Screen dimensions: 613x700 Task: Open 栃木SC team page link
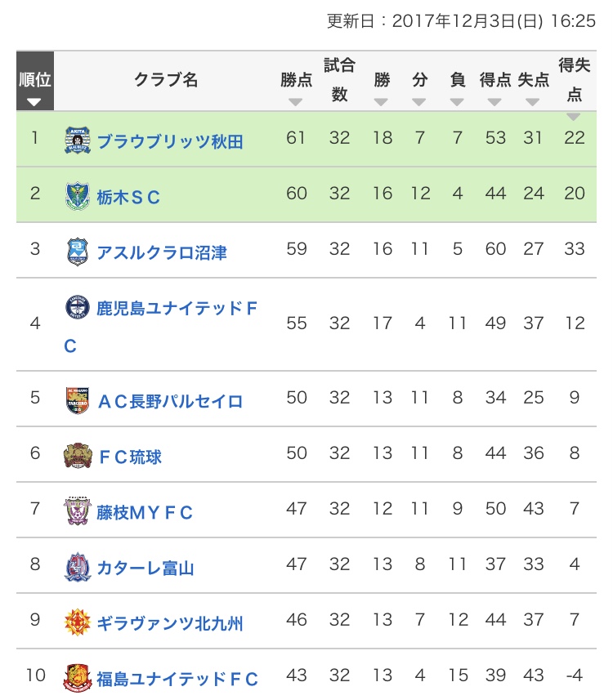128,197
